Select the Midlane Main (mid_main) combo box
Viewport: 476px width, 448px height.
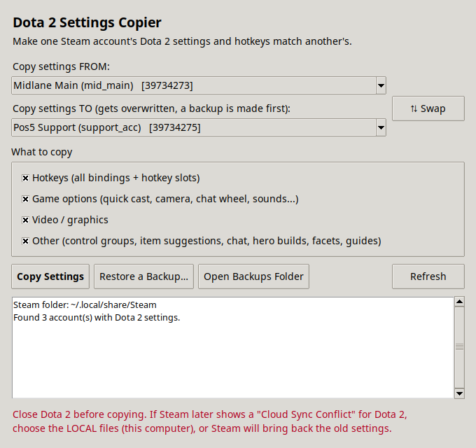coord(199,85)
